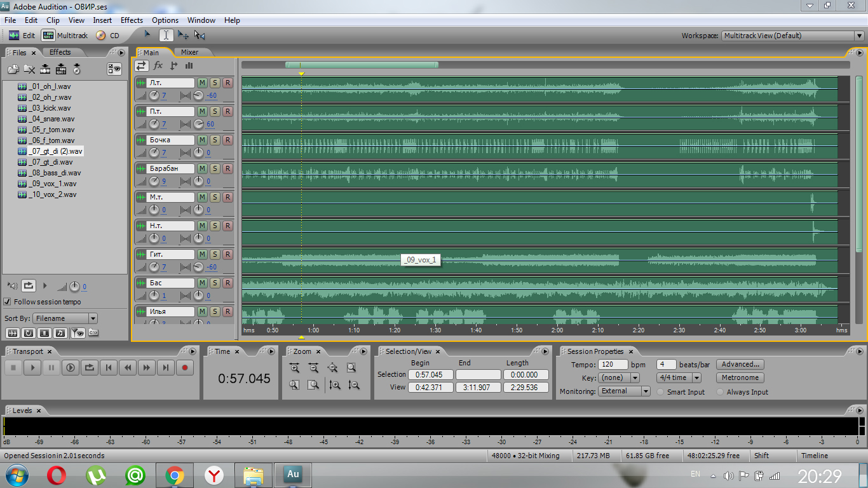This screenshot has height=488, width=868.
Task: Click the Advanced... button
Action: coord(740,364)
